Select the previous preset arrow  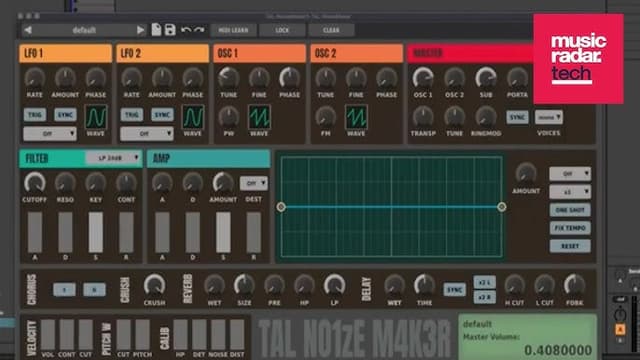(x=28, y=30)
